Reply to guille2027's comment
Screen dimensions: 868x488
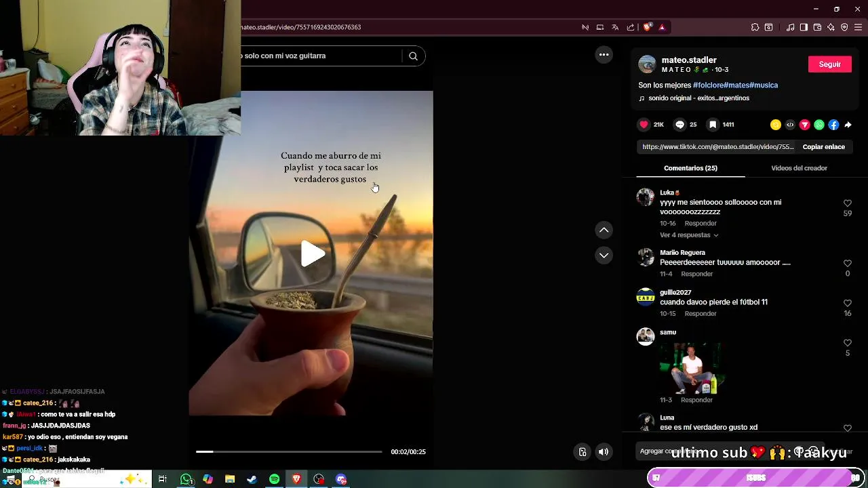coord(701,314)
